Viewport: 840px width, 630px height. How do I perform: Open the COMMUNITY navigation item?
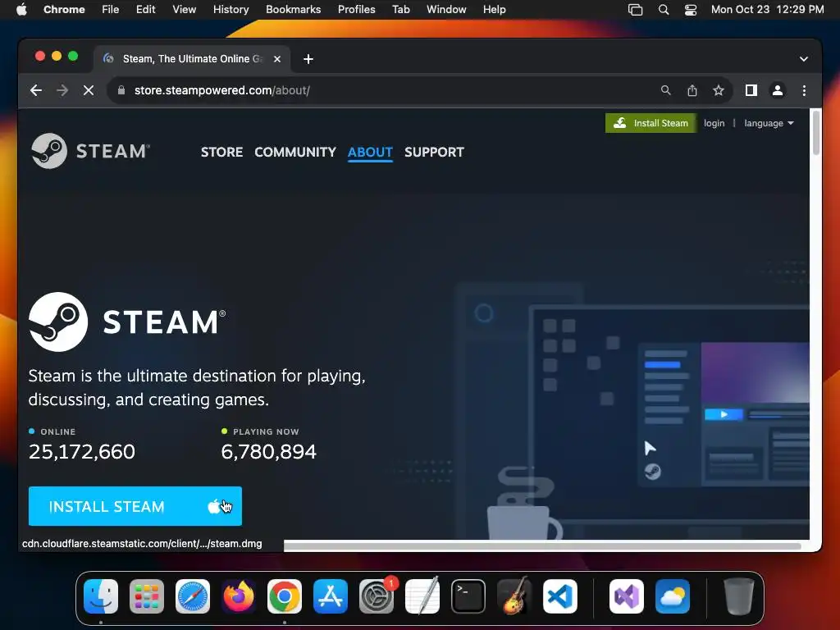click(x=295, y=152)
